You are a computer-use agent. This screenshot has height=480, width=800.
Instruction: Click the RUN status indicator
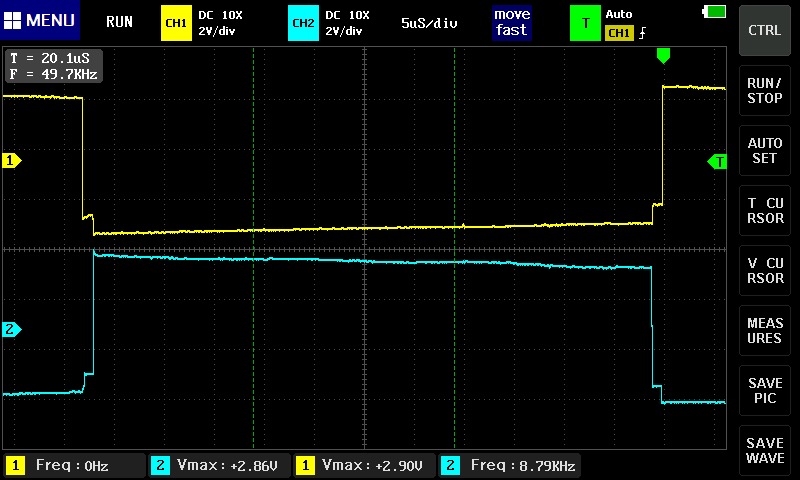click(x=119, y=21)
